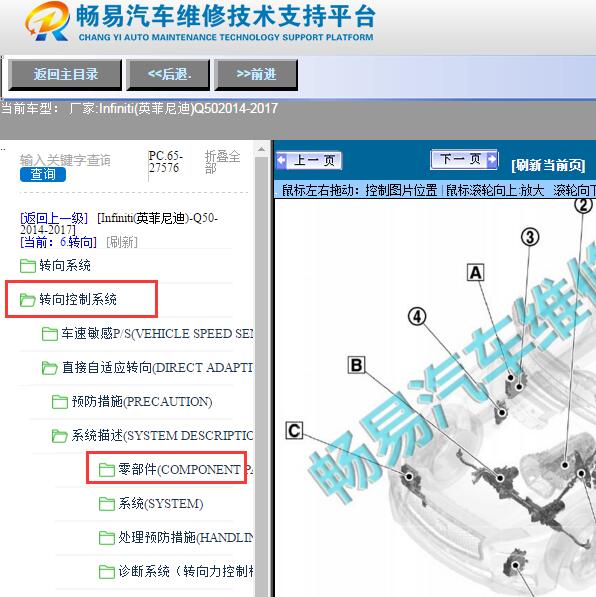Click circled number 2 on the diagram
The image size is (596, 597).
click(583, 205)
